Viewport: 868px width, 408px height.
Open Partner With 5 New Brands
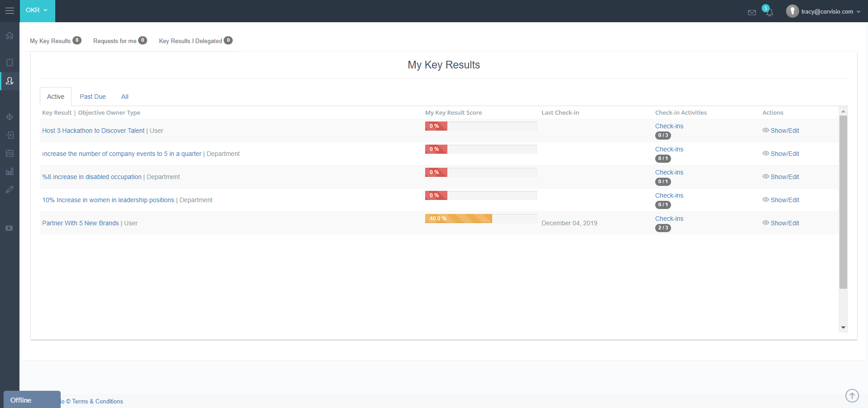pos(81,223)
